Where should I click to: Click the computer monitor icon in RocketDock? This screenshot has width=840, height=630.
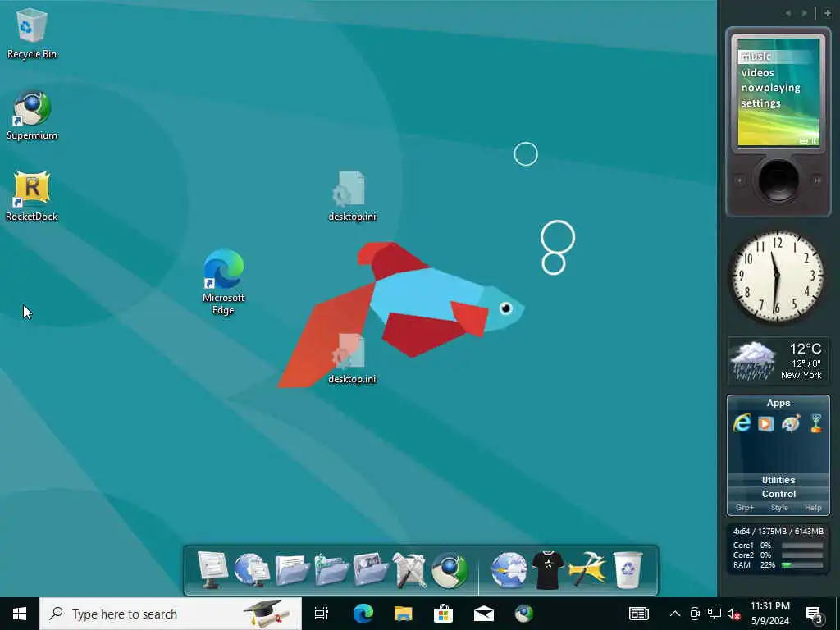212,570
